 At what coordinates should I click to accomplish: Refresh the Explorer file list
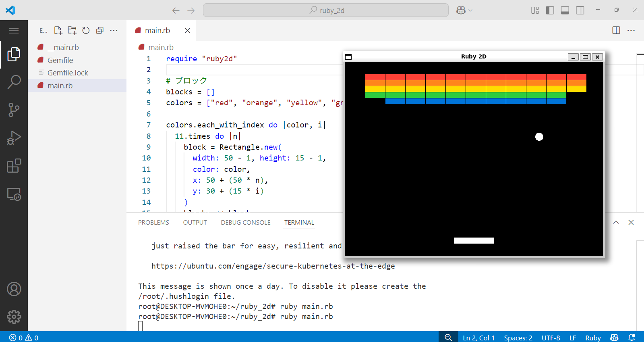point(86,31)
